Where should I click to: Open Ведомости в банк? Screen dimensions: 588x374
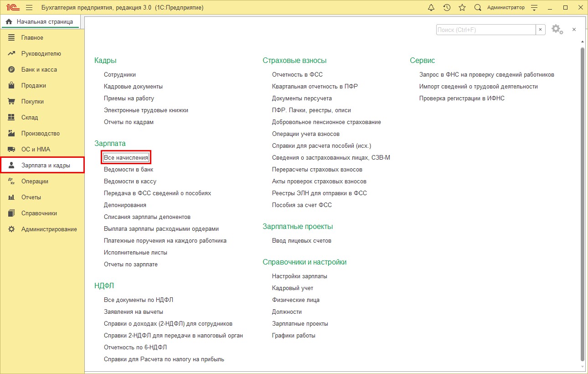[x=129, y=169]
